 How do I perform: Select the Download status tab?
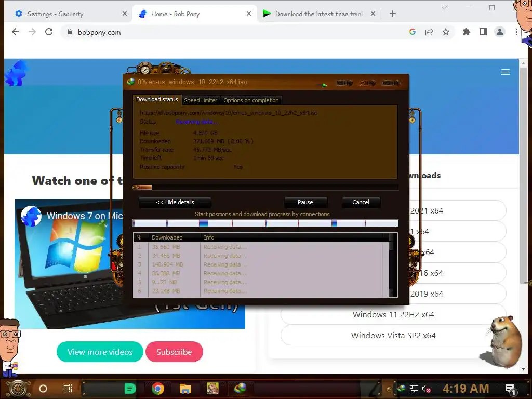pyautogui.click(x=157, y=99)
